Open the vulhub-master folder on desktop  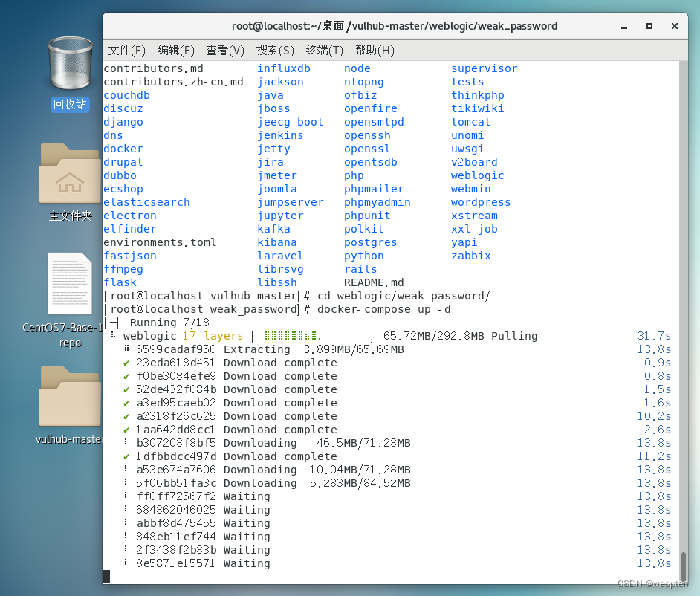click(70, 396)
